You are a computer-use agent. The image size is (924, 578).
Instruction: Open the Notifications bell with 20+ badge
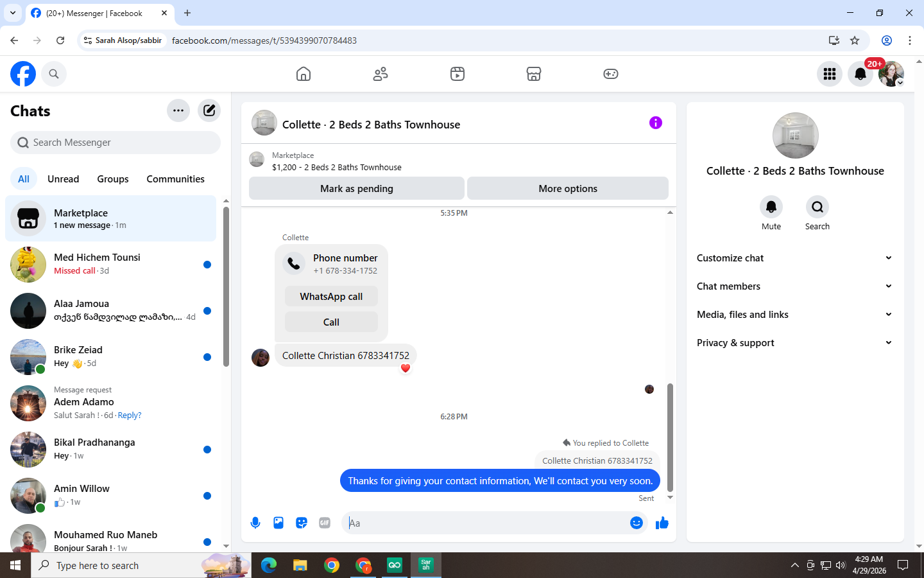pos(860,74)
